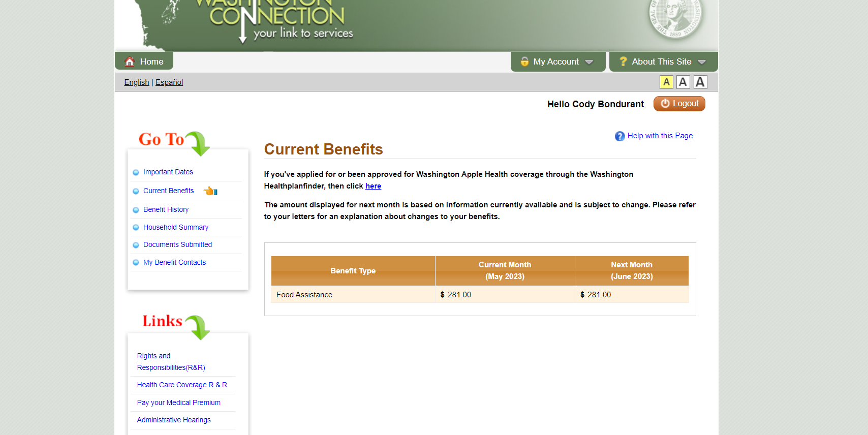Click the blue help question mark icon
The image size is (868, 435).
619,136
